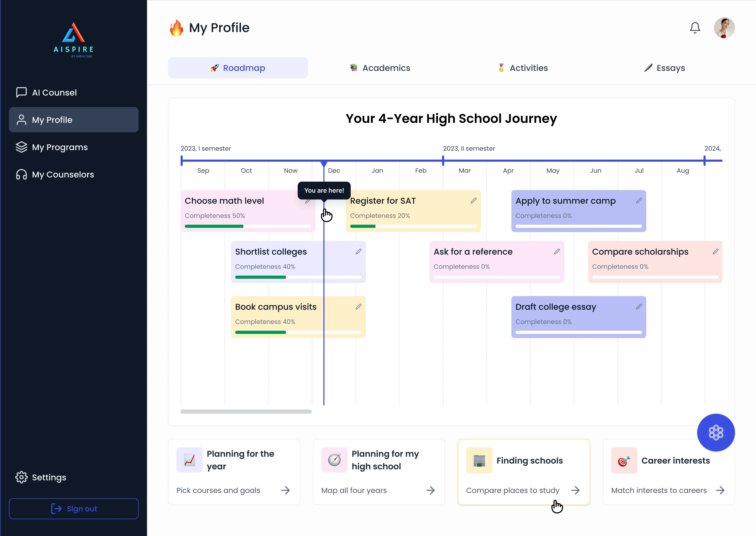This screenshot has width=756, height=536.
Task: Click the Shortlist colleges progress bar
Action: point(298,277)
